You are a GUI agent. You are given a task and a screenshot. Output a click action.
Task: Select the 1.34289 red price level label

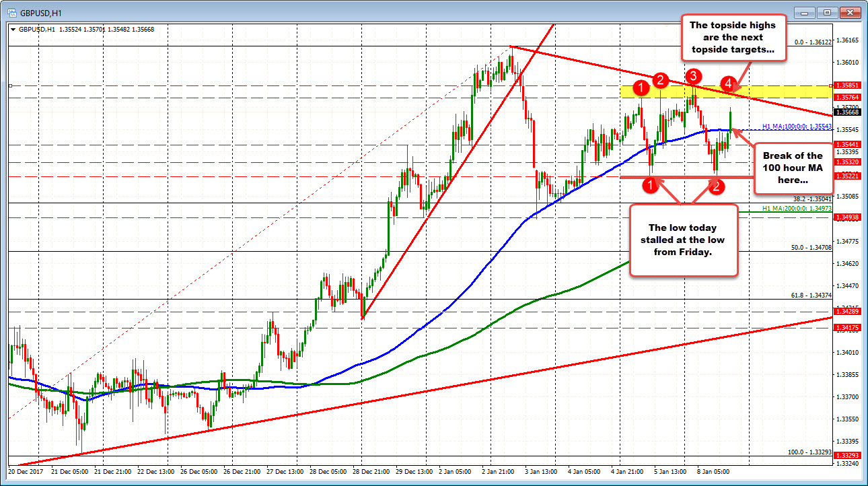(846, 311)
